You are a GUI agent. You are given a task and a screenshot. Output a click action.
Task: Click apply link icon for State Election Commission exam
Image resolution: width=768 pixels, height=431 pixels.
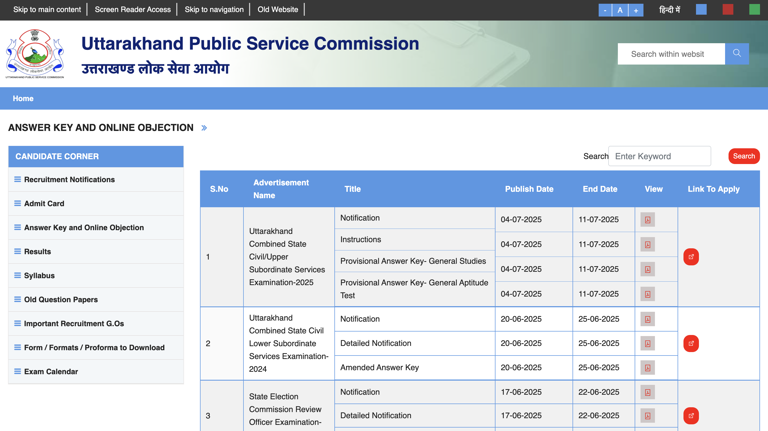tap(691, 415)
